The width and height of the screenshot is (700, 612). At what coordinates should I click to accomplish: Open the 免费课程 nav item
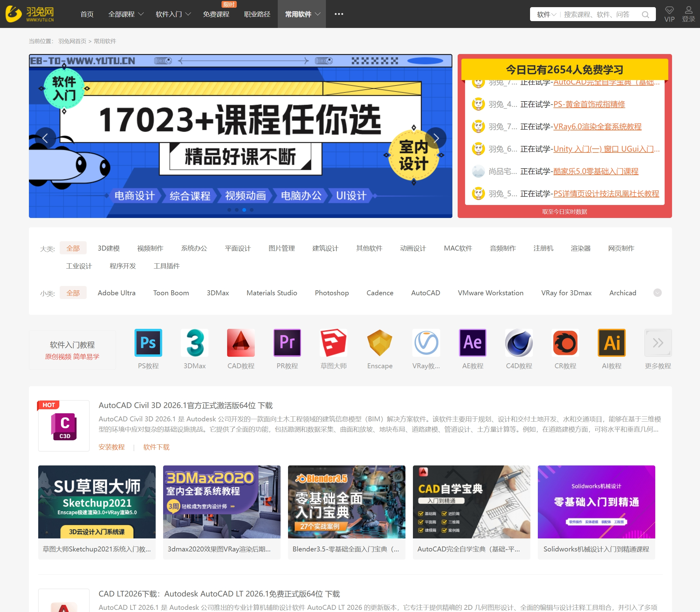point(216,14)
